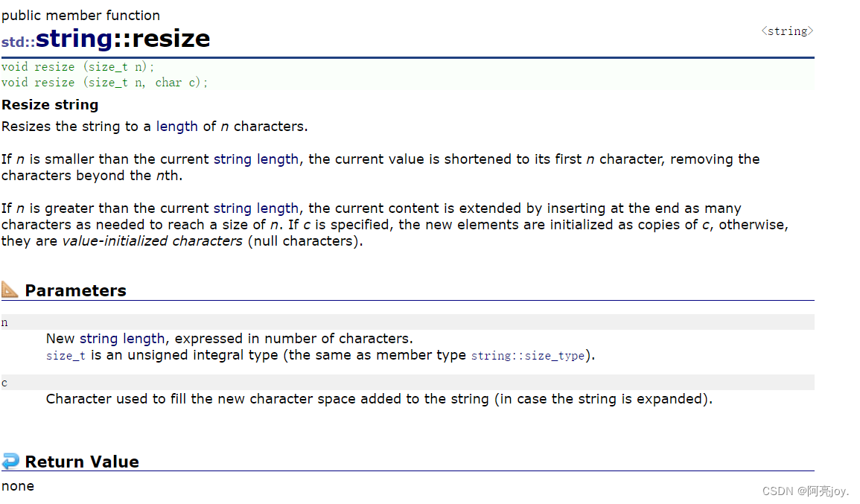Click the string::size_type link

pos(528,356)
